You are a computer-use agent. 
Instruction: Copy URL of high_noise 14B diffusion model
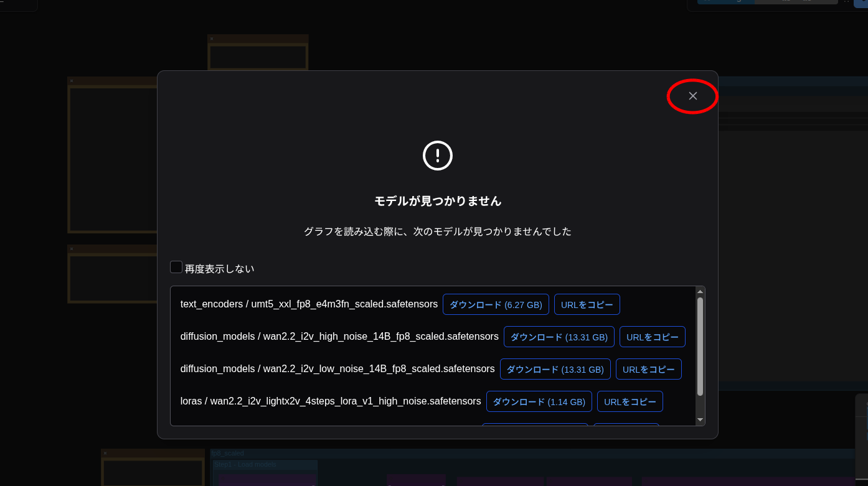[652, 337]
